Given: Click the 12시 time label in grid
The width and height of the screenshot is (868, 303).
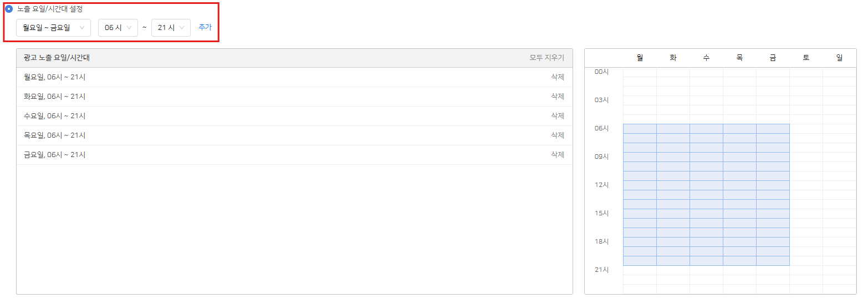Looking at the screenshot, I should point(601,185).
